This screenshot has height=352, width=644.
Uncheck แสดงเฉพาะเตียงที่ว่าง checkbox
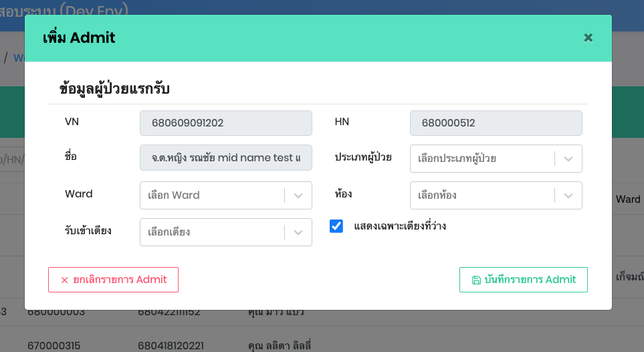coord(336,226)
